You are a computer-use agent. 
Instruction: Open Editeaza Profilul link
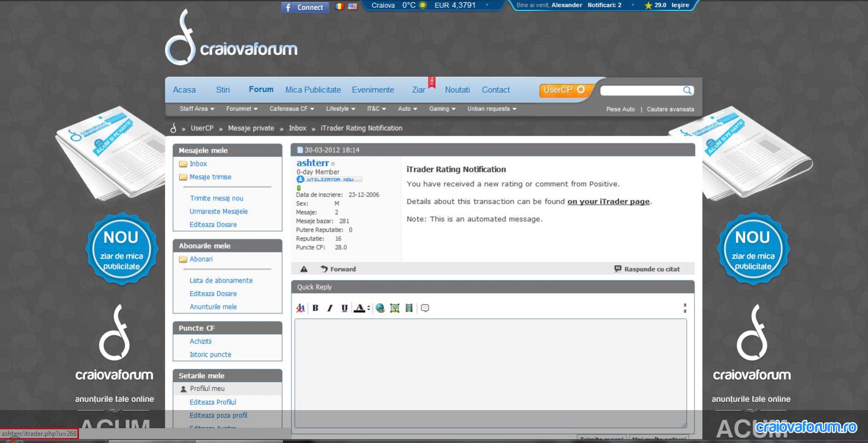(x=213, y=402)
